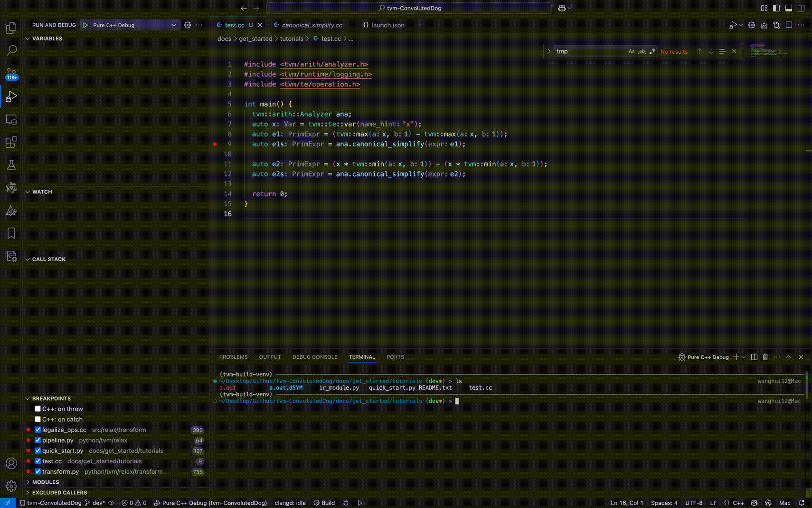Open the canonical_simplify.cc editor tab

tap(312, 25)
